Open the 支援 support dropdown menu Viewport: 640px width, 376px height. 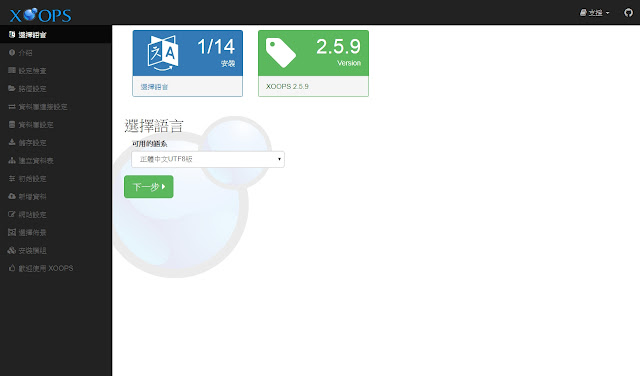tap(594, 13)
